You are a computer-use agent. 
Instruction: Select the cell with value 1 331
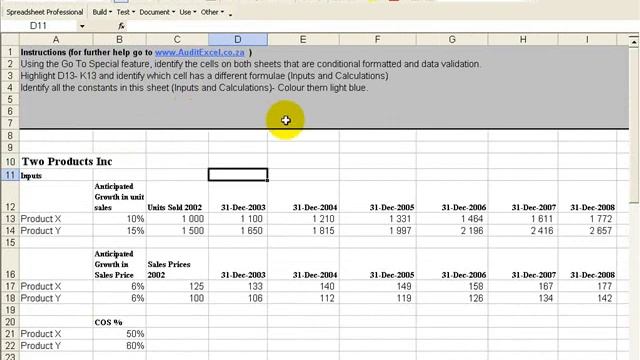(378, 219)
